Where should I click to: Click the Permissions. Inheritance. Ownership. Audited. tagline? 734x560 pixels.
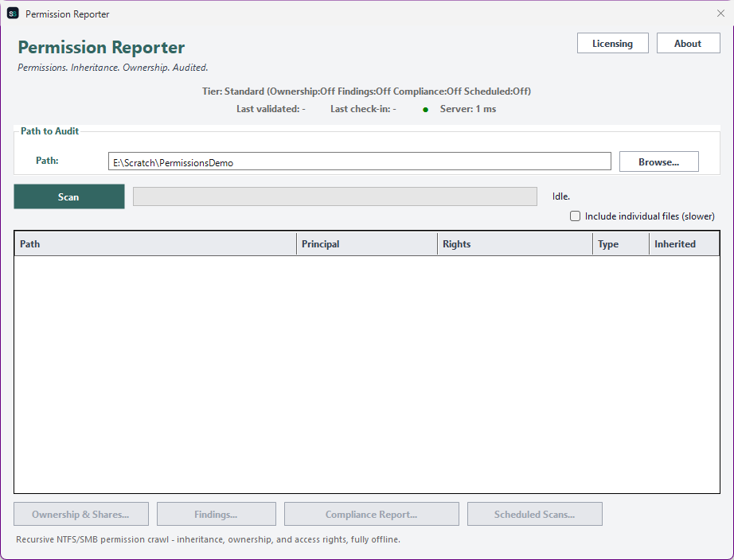pyautogui.click(x=113, y=68)
